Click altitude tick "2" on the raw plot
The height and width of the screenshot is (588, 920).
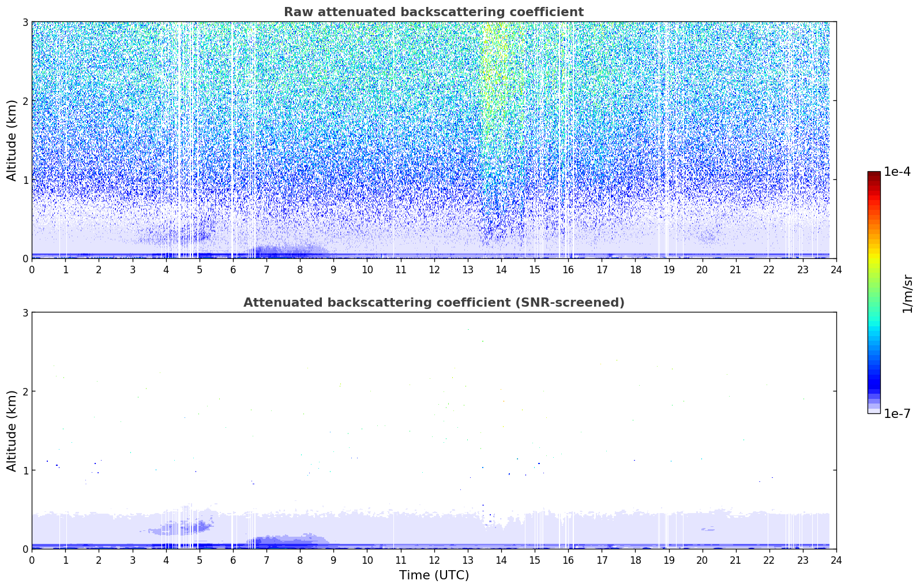click(25, 101)
